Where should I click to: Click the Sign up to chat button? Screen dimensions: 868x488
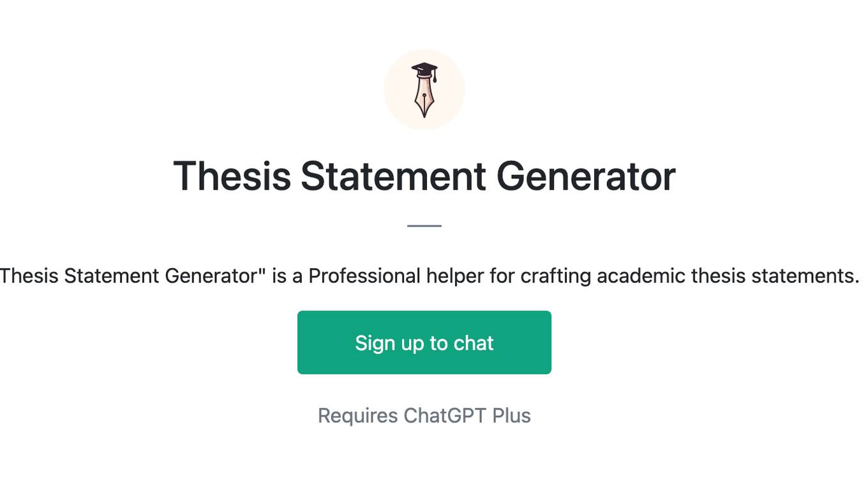tap(424, 342)
